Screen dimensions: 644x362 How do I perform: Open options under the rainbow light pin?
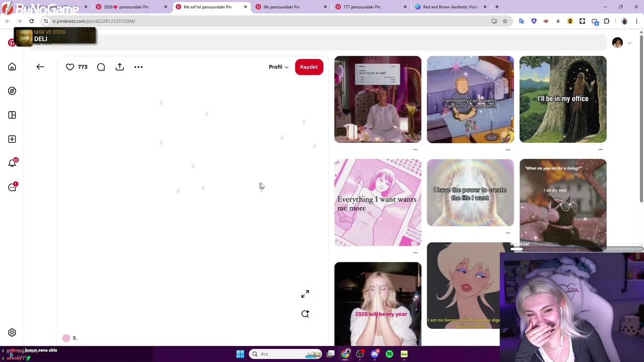pyautogui.click(x=508, y=233)
